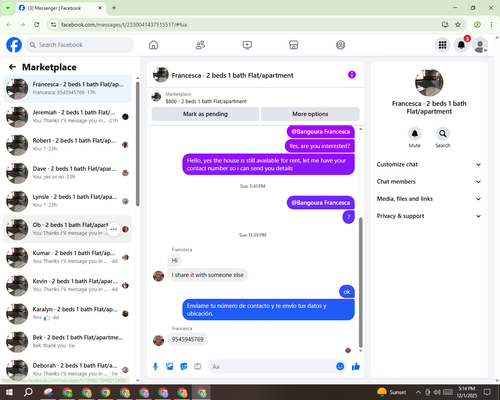Open the Friends icon in top navigation

(x=200, y=45)
